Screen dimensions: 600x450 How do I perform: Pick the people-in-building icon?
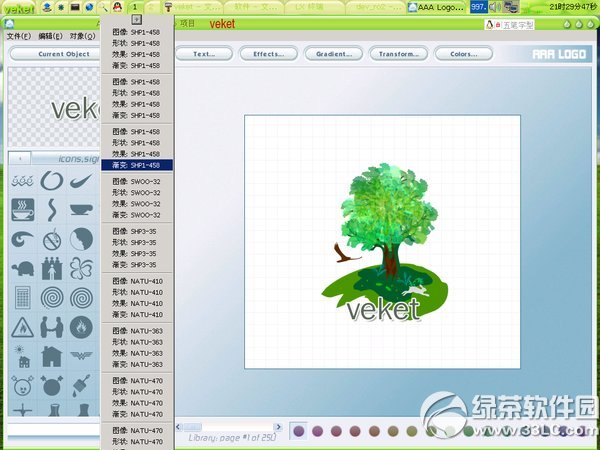click(x=52, y=268)
